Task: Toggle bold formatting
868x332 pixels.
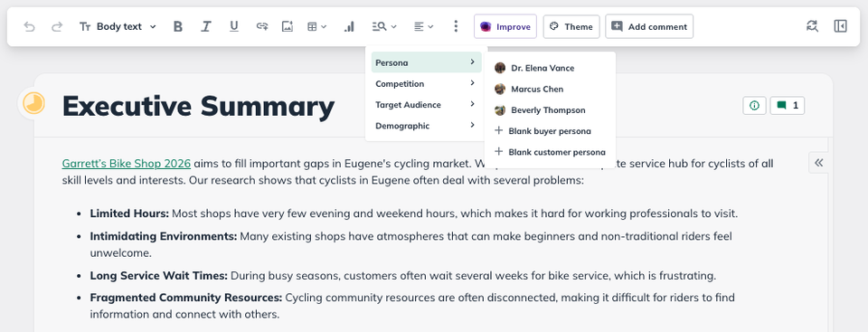Action: click(x=178, y=26)
